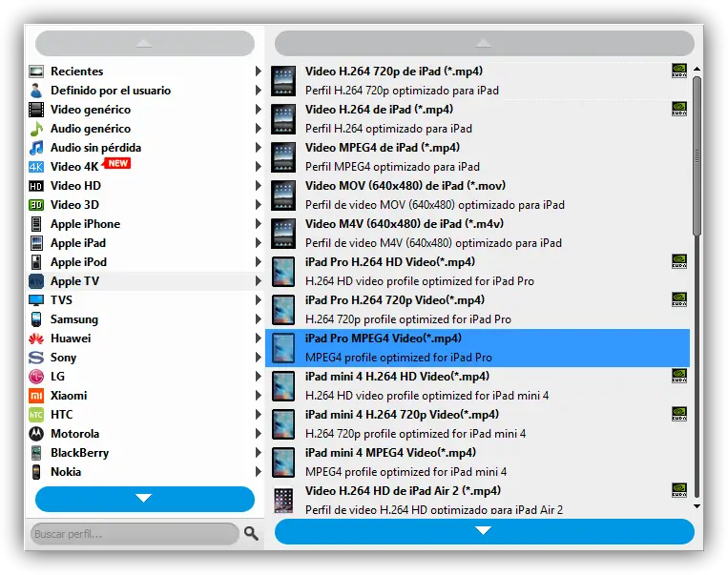Click the Audio genérico green note icon
Image resolution: width=728 pixels, height=575 pixels.
coord(36,129)
